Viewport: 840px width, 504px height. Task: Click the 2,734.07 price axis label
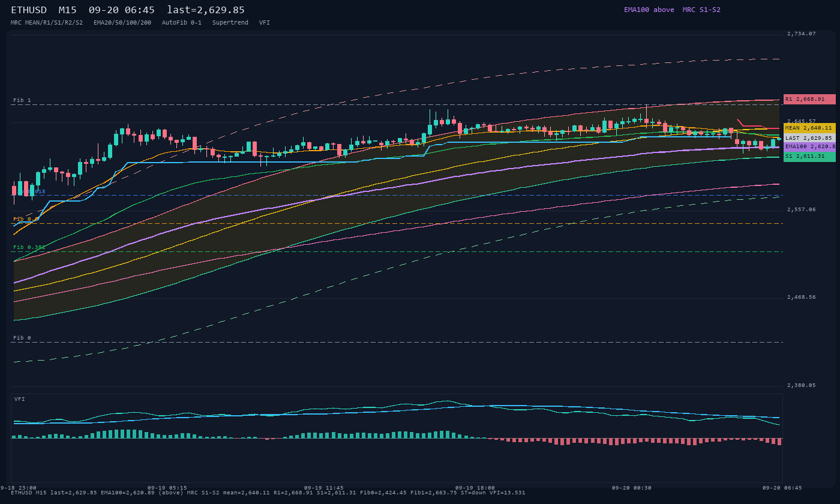pyautogui.click(x=802, y=34)
